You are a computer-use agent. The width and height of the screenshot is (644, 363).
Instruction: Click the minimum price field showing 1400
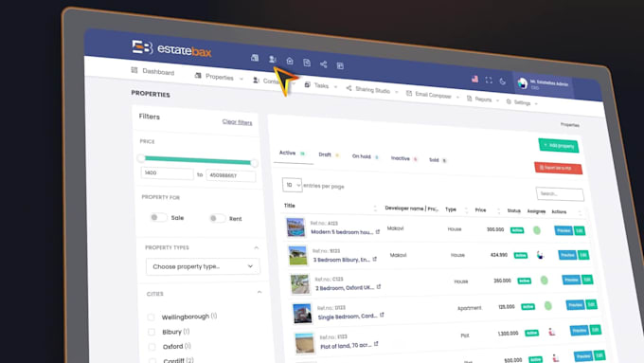(167, 173)
